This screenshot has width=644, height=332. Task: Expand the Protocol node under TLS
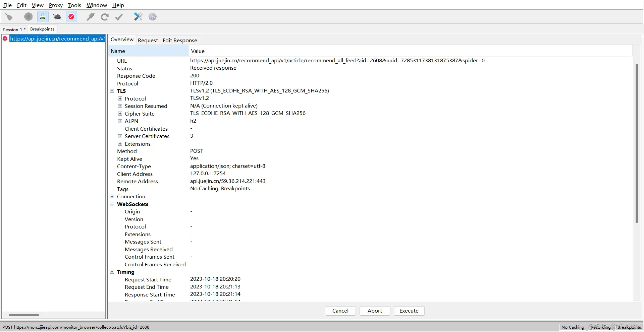click(x=120, y=98)
